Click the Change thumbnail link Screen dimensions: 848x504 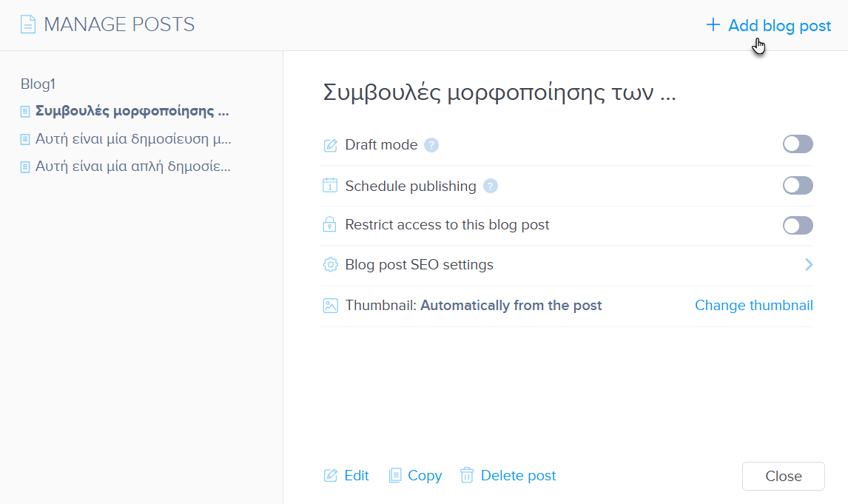tap(753, 305)
